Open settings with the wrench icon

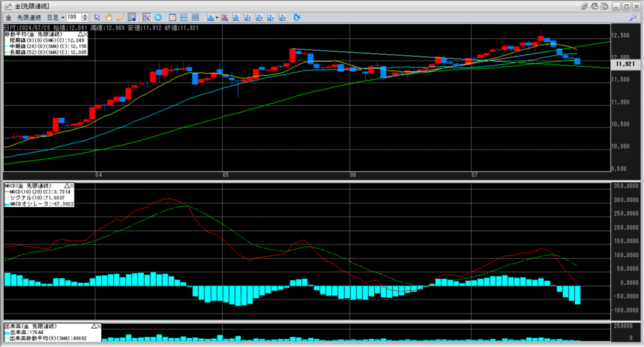point(632,17)
